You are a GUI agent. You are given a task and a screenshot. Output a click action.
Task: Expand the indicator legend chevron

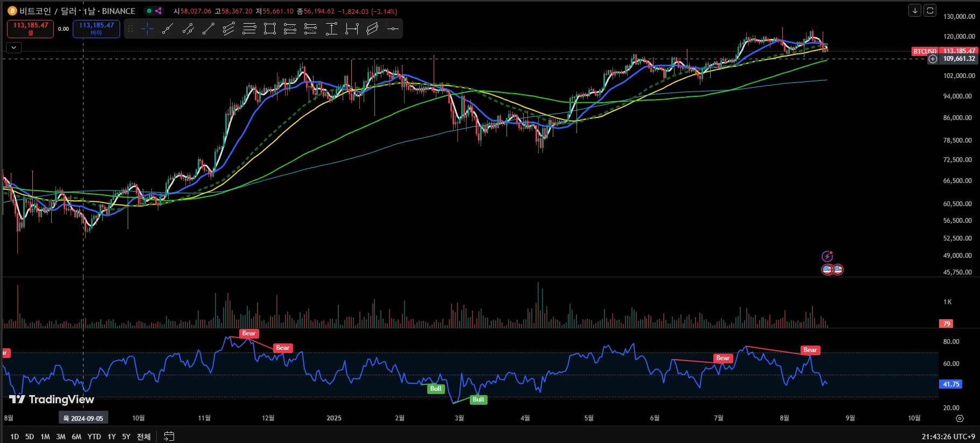click(x=13, y=47)
